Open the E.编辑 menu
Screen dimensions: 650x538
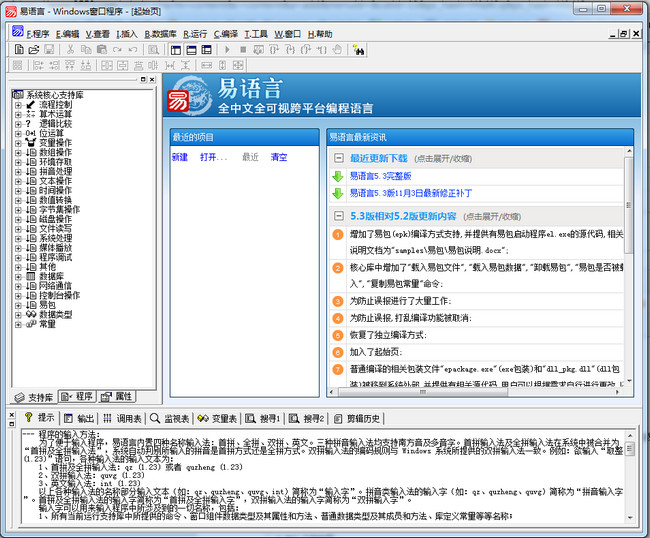click(x=68, y=34)
